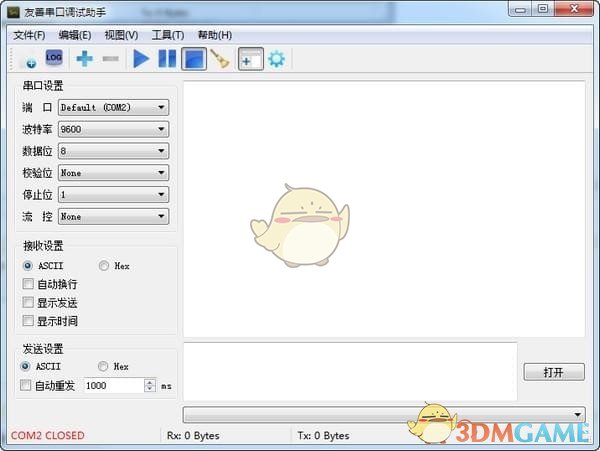600x451 pixels.
Task: Click the blue plus add icon
Action: tap(84, 59)
